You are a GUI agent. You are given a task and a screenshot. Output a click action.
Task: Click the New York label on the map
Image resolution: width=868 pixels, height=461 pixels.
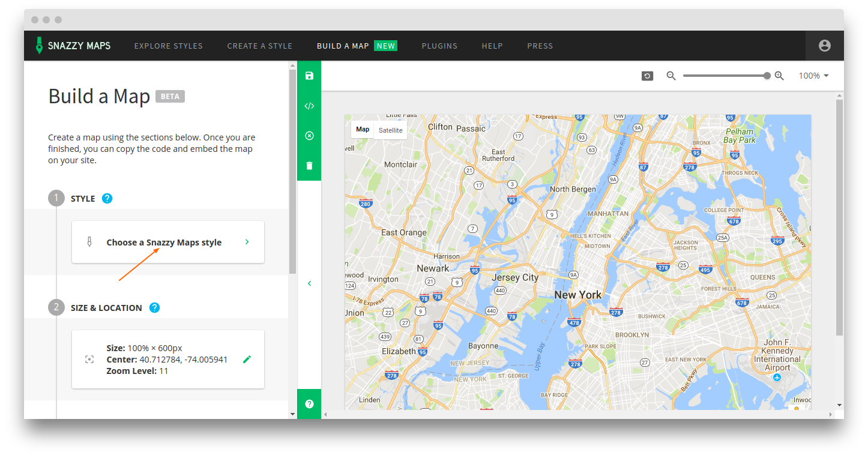577,295
